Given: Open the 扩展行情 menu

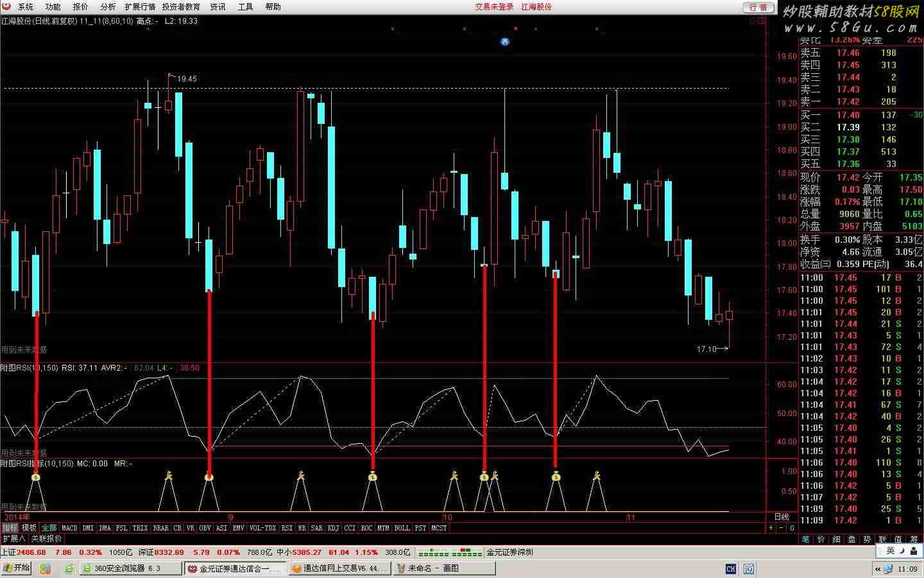Looking at the screenshot, I should pyautogui.click(x=140, y=6).
